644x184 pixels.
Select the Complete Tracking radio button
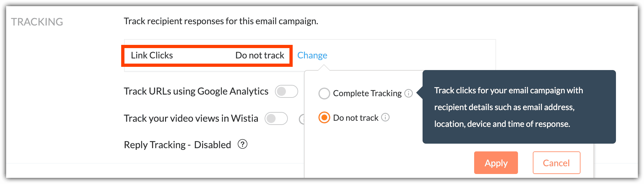(x=324, y=94)
